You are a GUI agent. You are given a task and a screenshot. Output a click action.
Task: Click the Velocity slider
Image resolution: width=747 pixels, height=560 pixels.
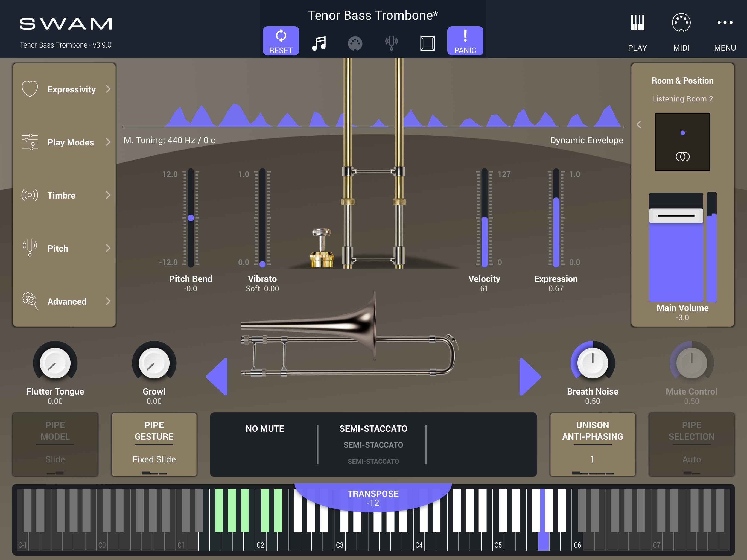click(x=484, y=218)
